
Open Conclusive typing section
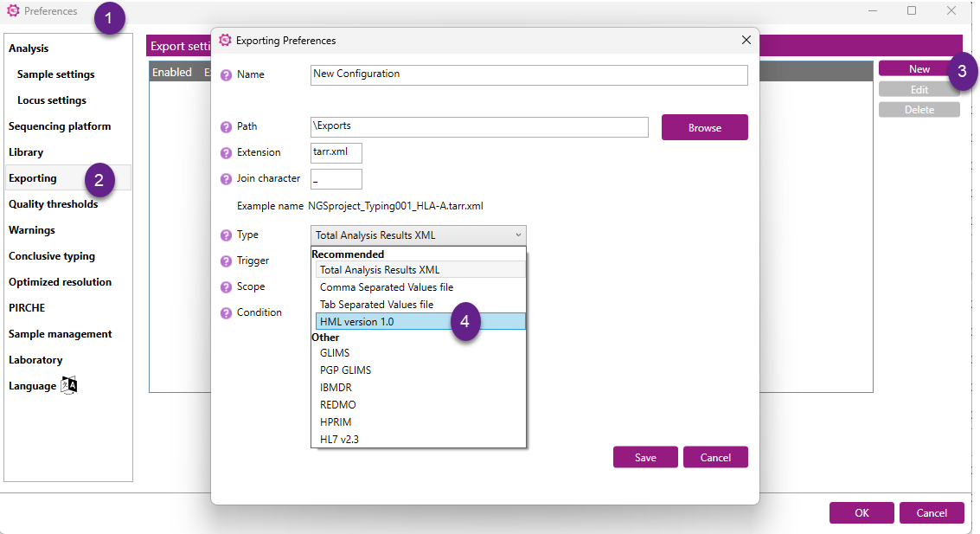52,255
